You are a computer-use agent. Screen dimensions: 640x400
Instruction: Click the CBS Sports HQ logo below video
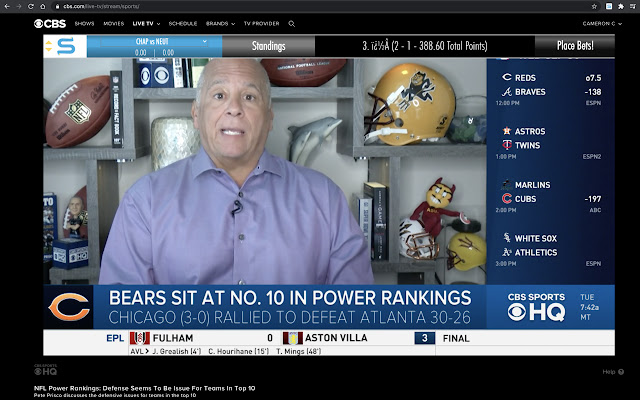coord(45,370)
